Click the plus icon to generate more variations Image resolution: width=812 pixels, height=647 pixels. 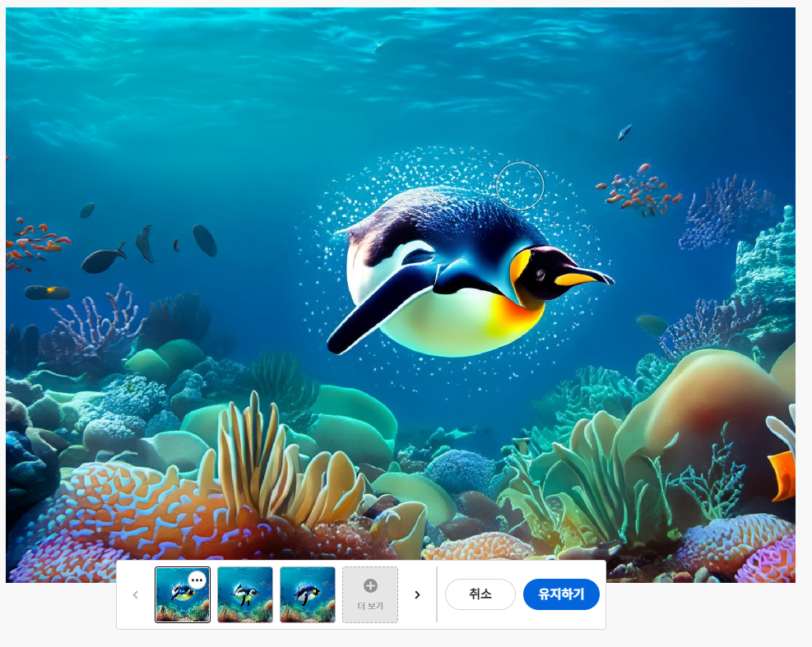(x=370, y=585)
